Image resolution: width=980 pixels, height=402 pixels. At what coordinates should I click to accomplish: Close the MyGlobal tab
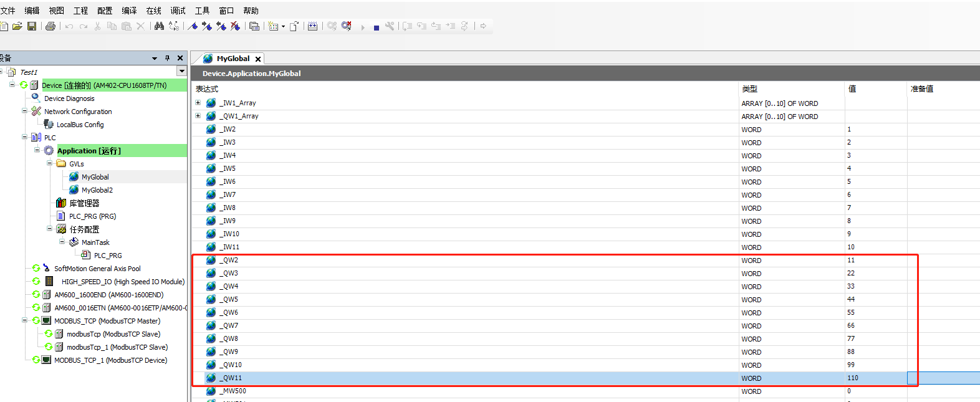(258, 59)
